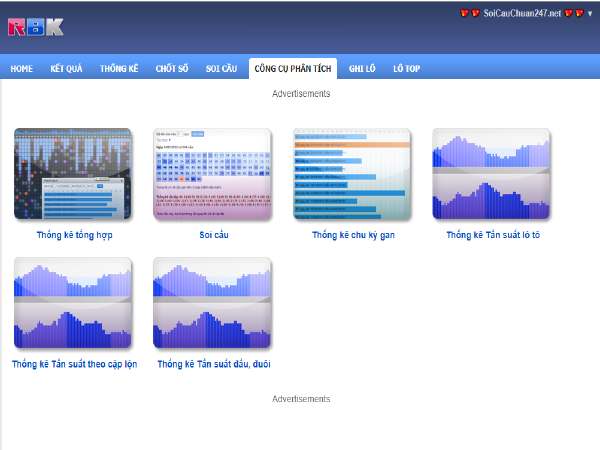Select the CHỐT SỐ tab

pyautogui.click(x=173, y=68)
